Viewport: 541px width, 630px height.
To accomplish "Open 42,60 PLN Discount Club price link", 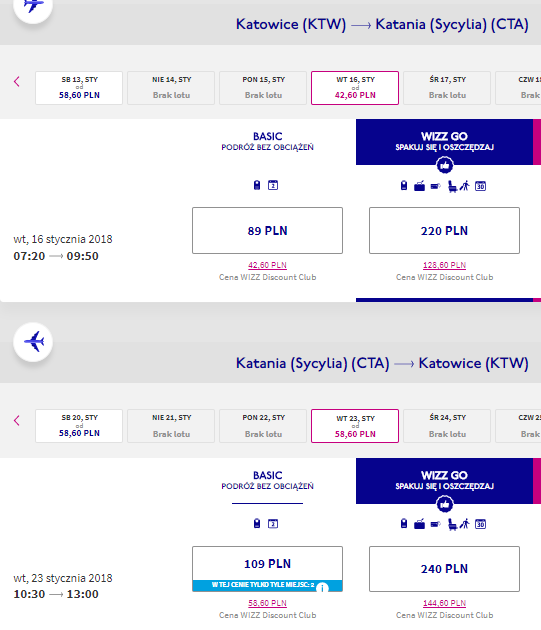I will tap(267, 265).
